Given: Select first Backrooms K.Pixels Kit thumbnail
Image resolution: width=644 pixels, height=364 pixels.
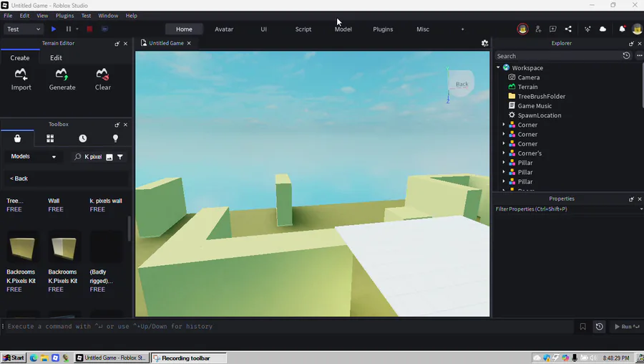Looking at the screenshot, I should pyautogui.click(x=22, y=248).
